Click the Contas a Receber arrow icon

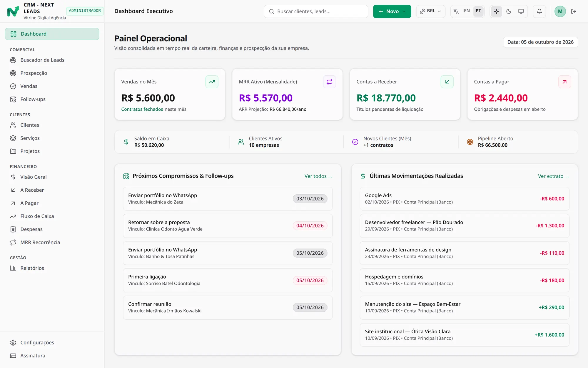click(447, 82)
